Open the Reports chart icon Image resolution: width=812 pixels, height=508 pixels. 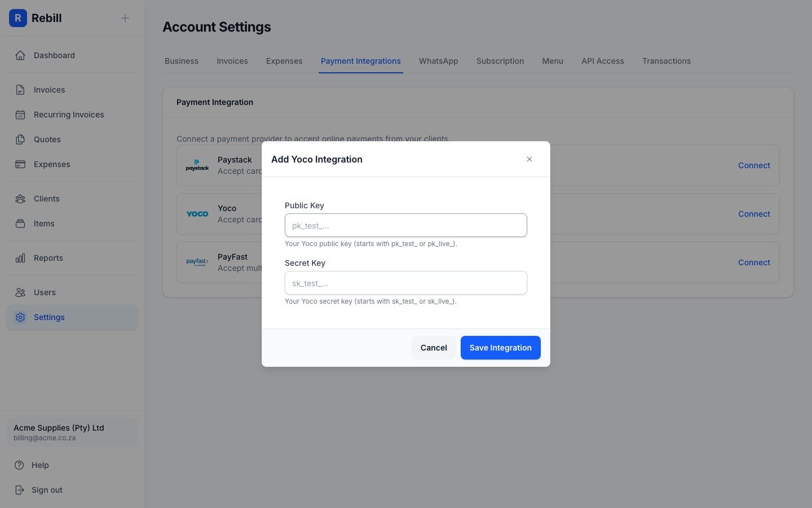(20, 258)
